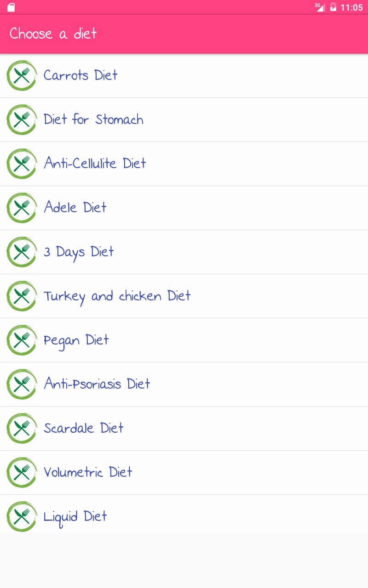
Task: Choose the Anti-Cellulite Diet option
Action: (95, 164)
